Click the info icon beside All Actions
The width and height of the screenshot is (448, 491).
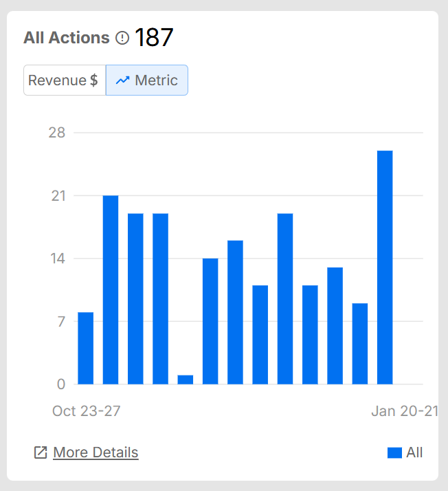tap(122, 39)
